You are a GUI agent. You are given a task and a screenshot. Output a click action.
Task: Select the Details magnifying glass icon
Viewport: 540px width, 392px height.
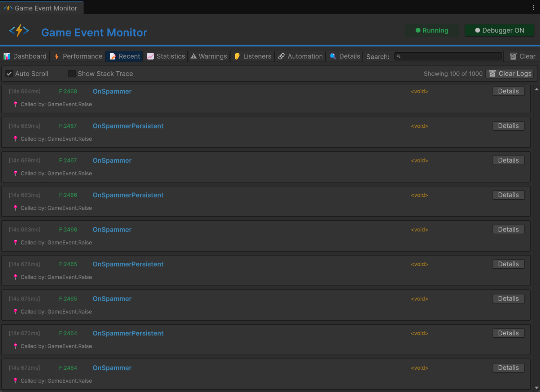[333, 56]
